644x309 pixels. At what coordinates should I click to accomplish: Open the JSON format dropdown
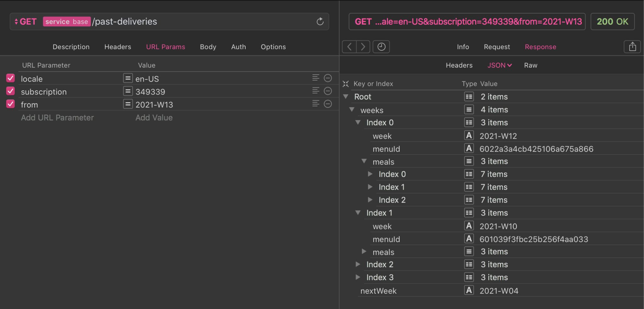coord(499,65)
